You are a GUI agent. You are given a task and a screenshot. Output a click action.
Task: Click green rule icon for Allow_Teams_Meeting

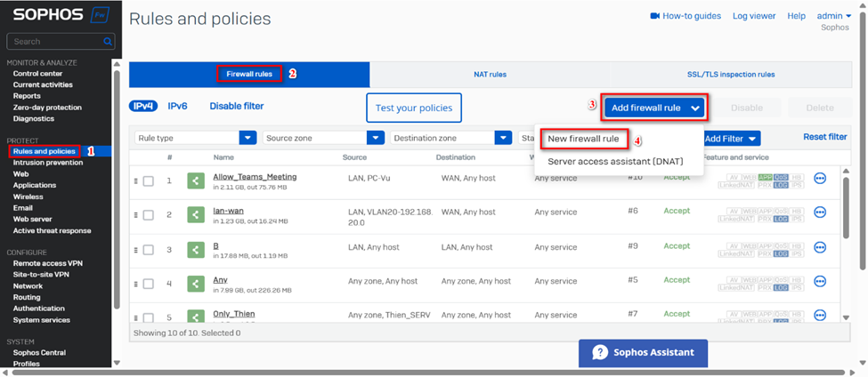(196, 181)
